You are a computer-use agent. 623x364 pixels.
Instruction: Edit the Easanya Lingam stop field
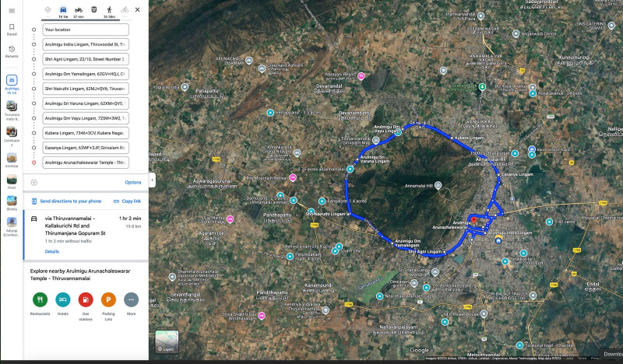86,148
